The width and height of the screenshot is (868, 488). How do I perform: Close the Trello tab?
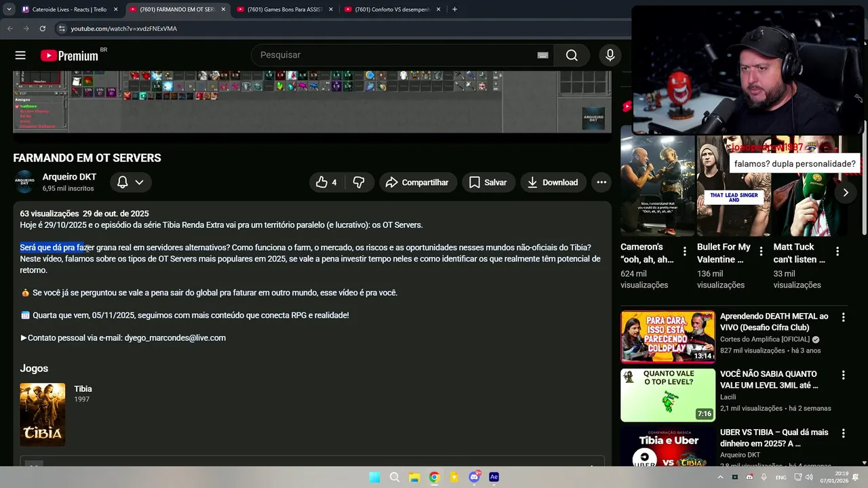pyautogui.click(x=116, y=9)
